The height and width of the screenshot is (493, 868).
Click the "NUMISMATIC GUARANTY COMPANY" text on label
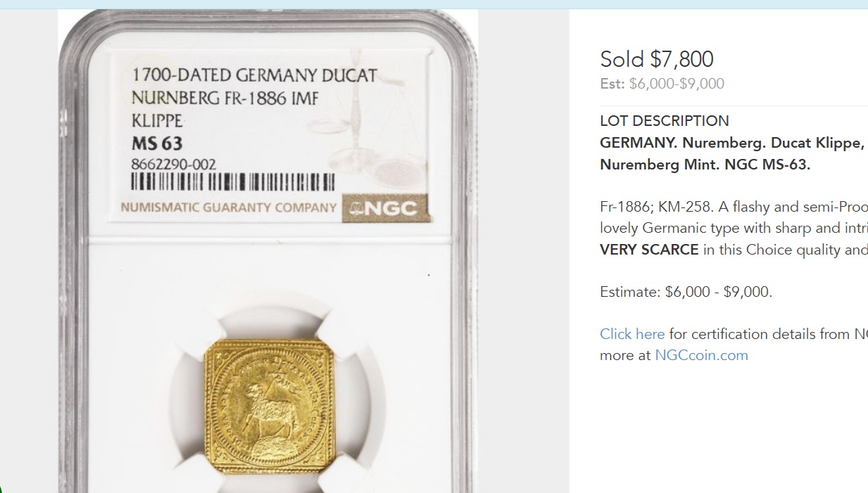point(229,207)
